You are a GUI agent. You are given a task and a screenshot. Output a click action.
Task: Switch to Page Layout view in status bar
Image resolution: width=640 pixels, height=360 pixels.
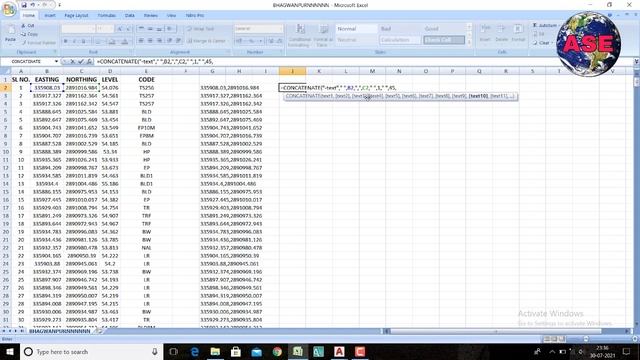pyautogui.click(x=554, y=339)
